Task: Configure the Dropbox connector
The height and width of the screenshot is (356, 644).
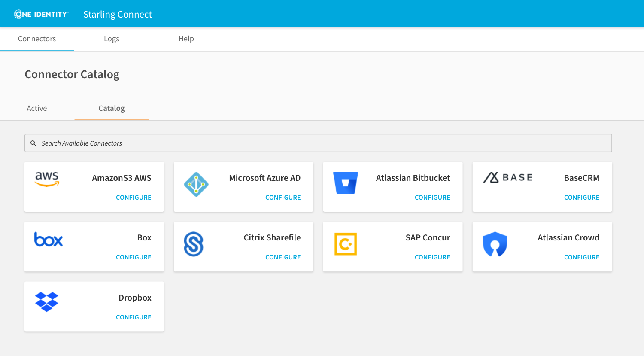Action: click(x=134, y=317)
